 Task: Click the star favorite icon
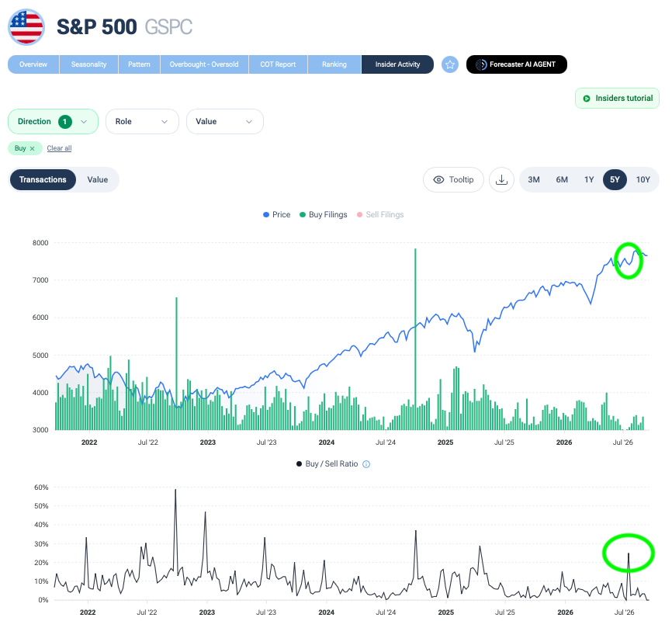coord(449,64)
